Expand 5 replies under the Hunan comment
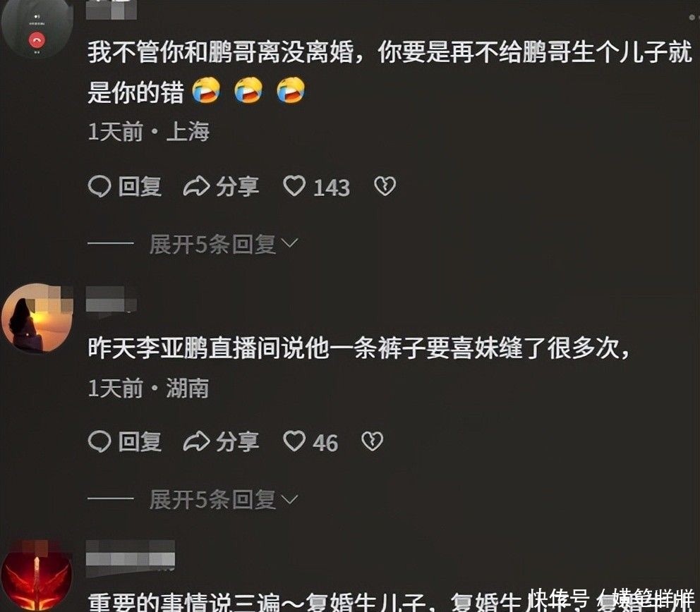Screen dimensions: 700x612 223,499
